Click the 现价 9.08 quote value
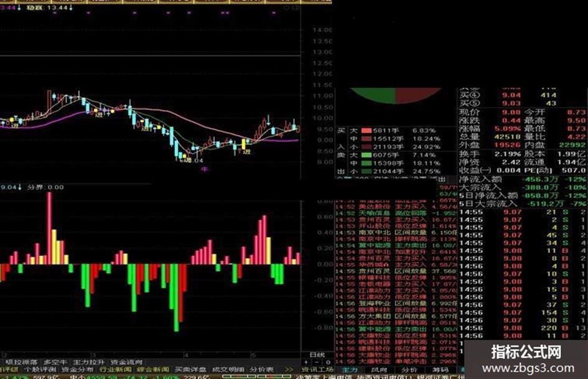 [511, 112]
